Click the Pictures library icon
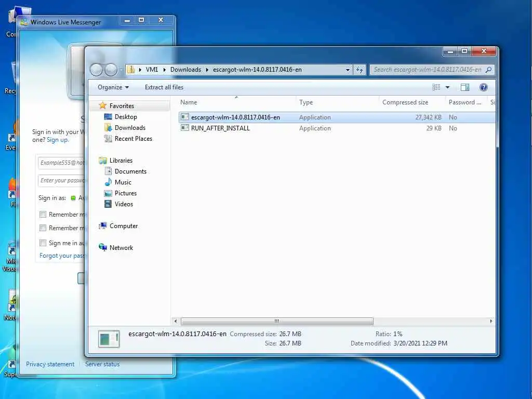The width and height of the screenshot is (532, 399). [x=108, y=193]
